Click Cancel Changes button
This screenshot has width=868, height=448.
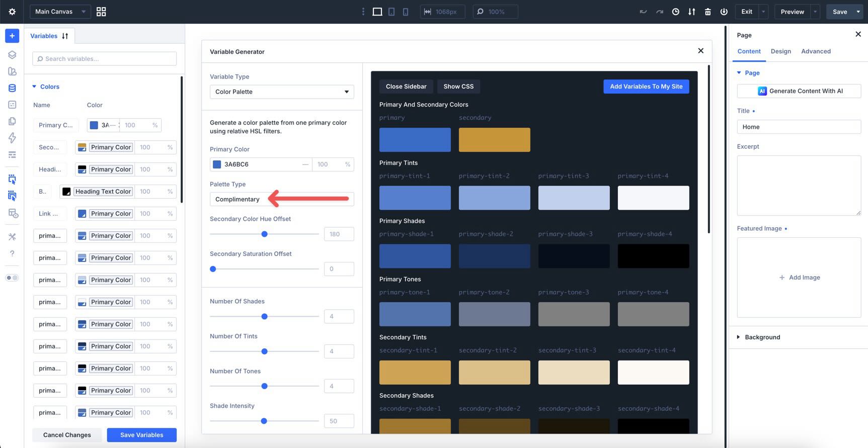[x=67, y=435]
